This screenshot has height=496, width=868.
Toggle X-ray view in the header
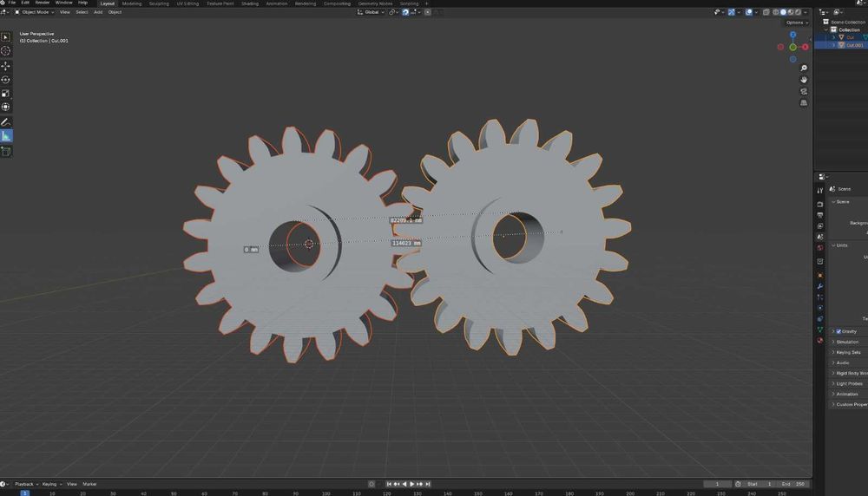pyautogui.click(x=764, y=12)
